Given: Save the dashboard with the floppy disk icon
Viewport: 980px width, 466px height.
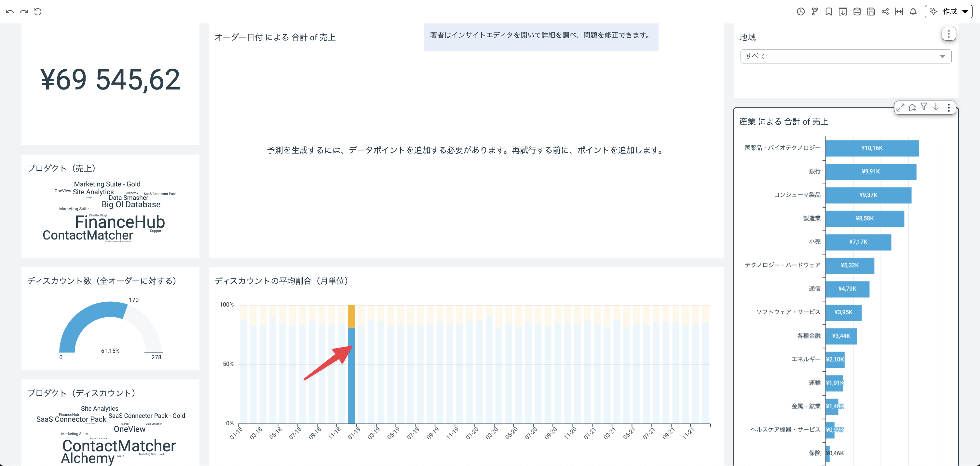Looking at the screenshot, I should (872, 12).
